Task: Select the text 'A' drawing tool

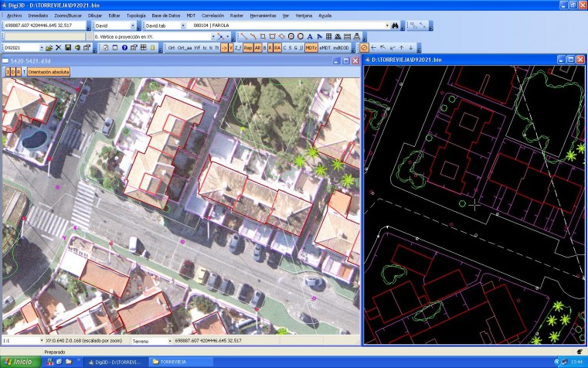Action: (310, 36)
